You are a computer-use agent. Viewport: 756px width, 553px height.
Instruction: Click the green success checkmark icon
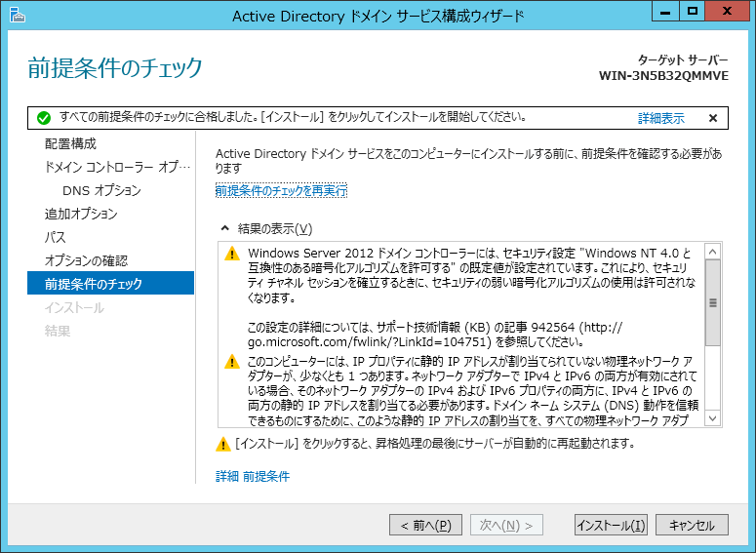coord(43,118)
